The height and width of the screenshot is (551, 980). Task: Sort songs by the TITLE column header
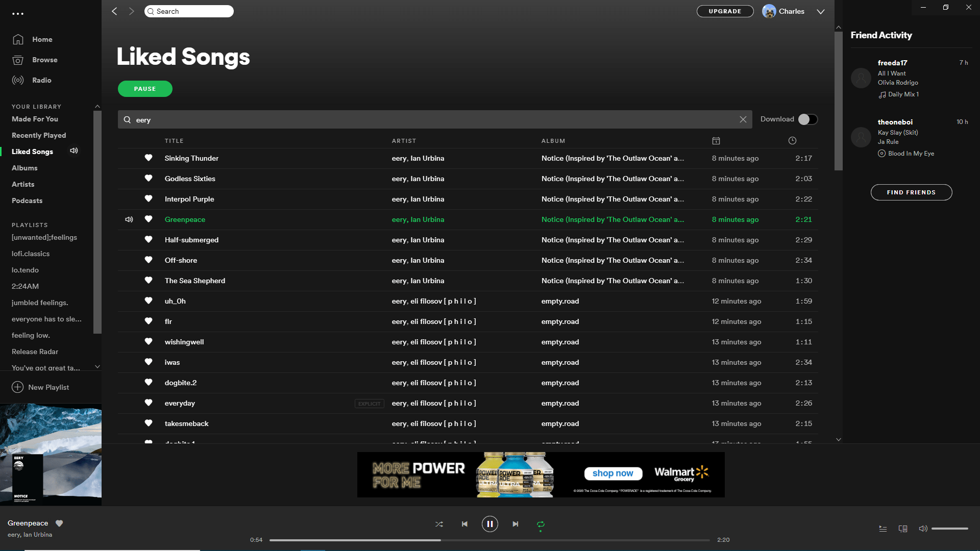pyautogui.click(x=174, y=141)
